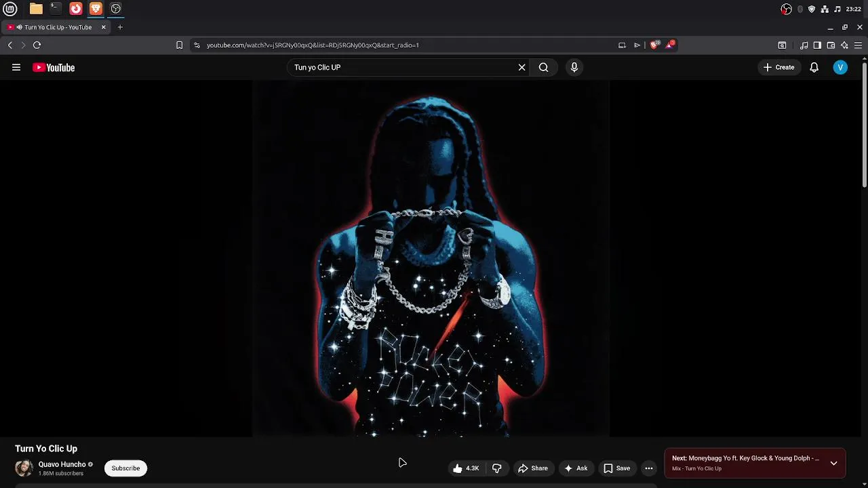This screenshot has width=868, height=488.
Task: Open the network tray icon
Action: click(x=825, y=9)
